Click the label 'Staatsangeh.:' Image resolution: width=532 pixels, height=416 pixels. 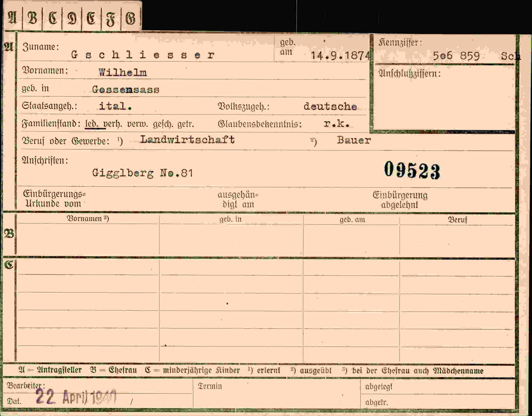pos(50,106)
